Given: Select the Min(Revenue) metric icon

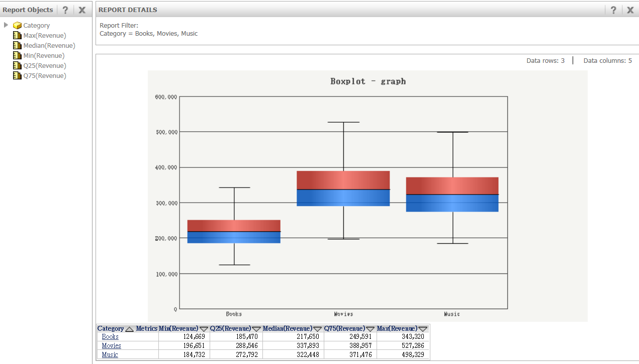Looking at the screenshot, I should (x=17, y=55).
